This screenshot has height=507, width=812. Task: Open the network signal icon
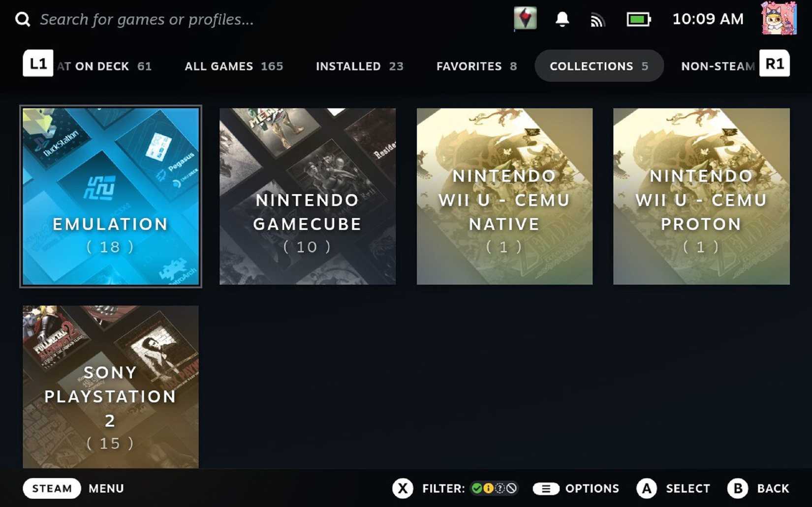click(597, 20)
